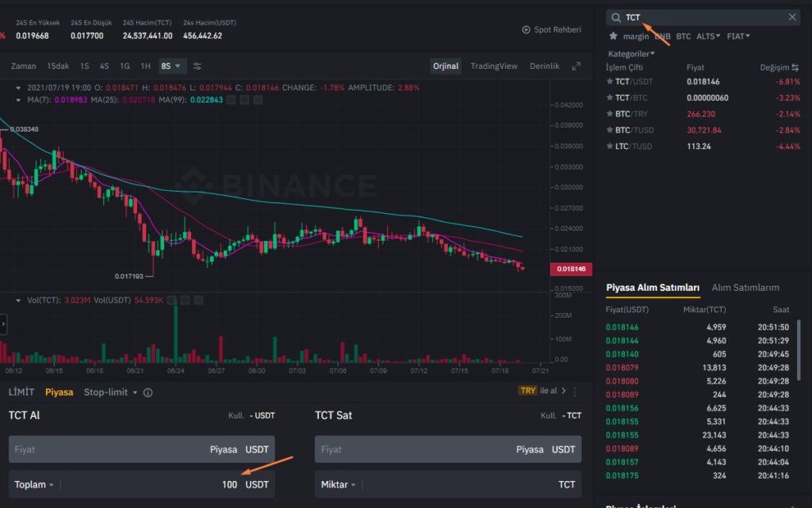Select the 4S chart interval
This screenshot has width=812, height=508.
pos(104,67)
